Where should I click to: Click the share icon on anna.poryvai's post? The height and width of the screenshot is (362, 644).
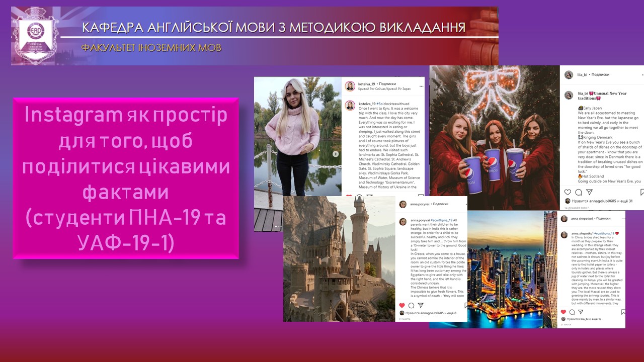[420, 305]
